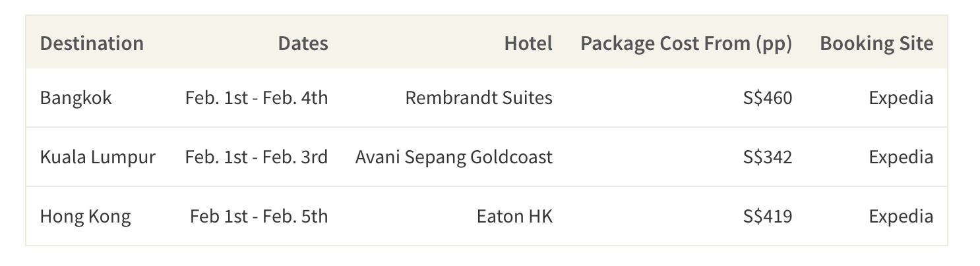Click the Destination column header
This screenshot has height=266, width=980.
point(92,43)
